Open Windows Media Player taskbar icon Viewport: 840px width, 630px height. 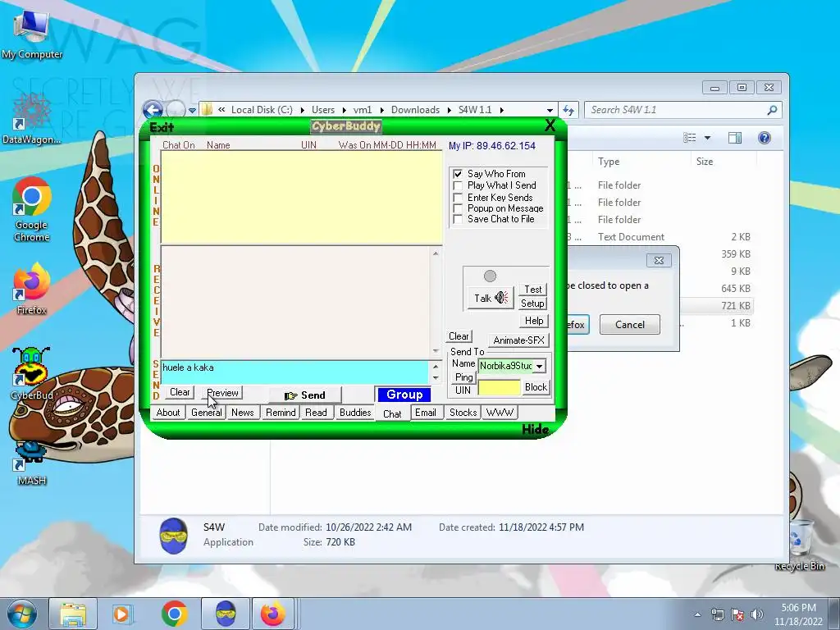pyautogui.click(x=121, y=614)
